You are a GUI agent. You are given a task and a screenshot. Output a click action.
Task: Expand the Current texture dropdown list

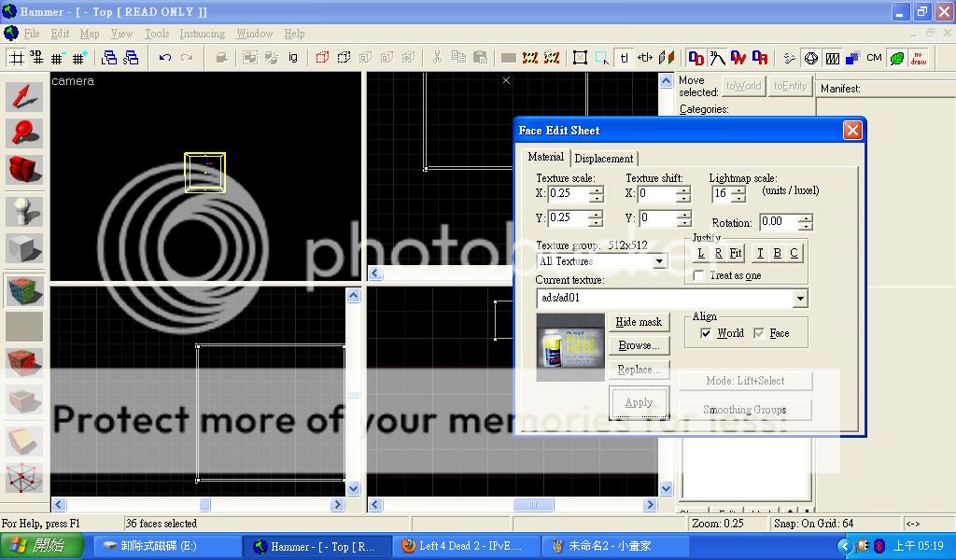click(799, 299)
